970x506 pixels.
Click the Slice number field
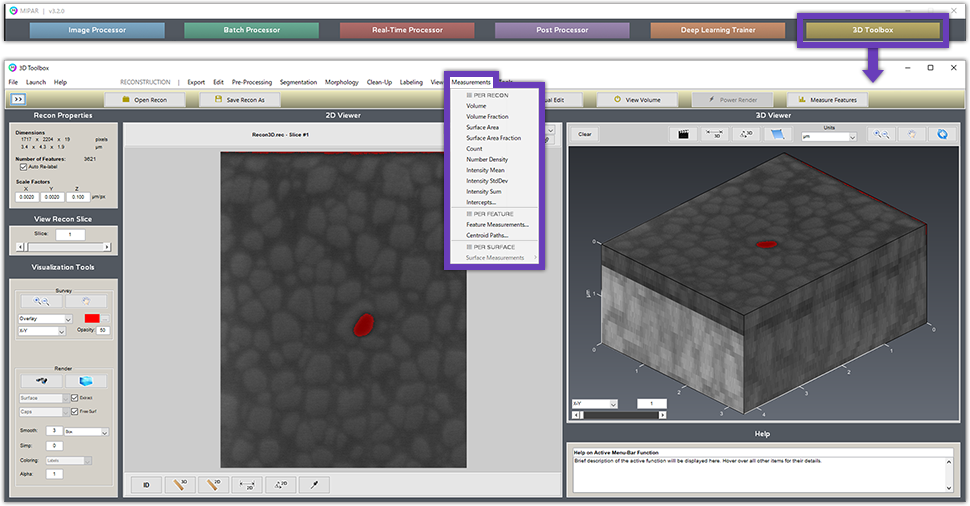click(71, 234)
